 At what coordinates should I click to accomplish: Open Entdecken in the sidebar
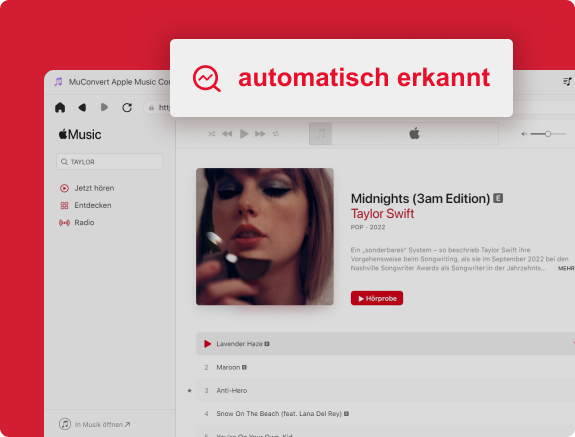pyautogui.click(x=85, y=205)
